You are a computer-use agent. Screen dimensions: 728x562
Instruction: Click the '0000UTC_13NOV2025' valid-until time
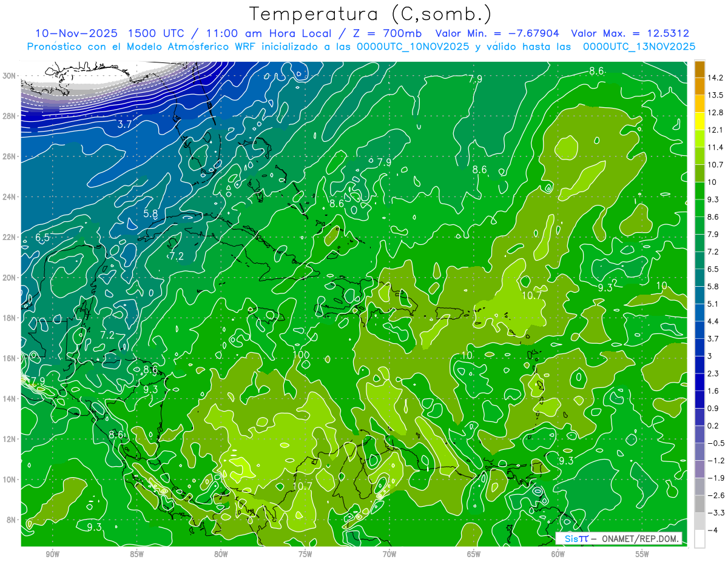click(639, 47)
